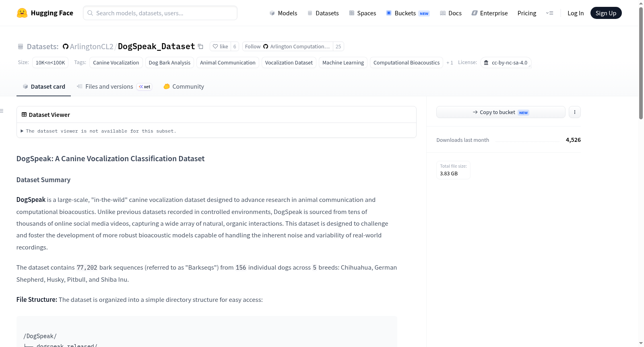Copy dataset name with the copy icon
644x347 pixels.
pos(200,47)
